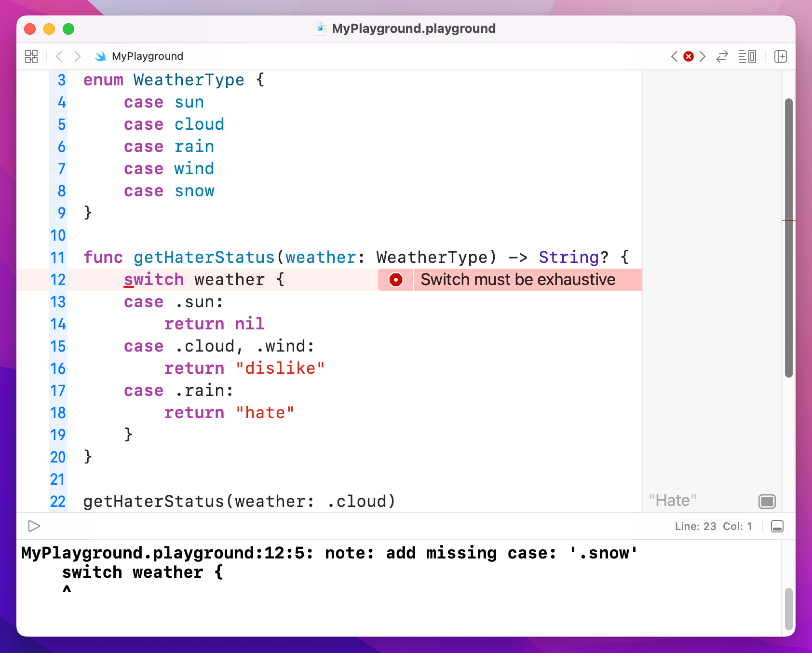The image size is (812, 653).
Task: Set a breakpoint on line number 12
Action: point(57,279)
